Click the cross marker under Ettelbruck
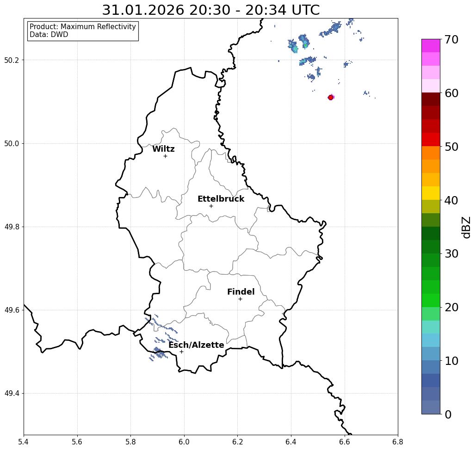476x450 pixels. 211,206
